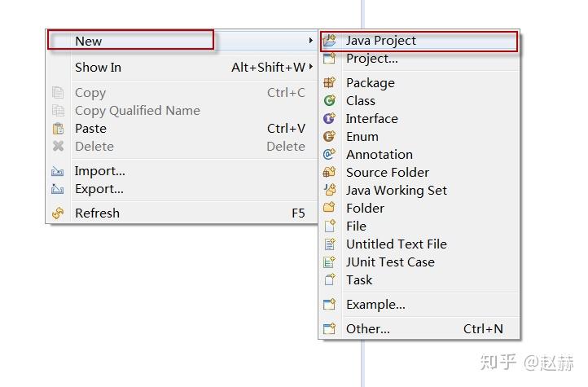The image size is (588, 387).
Task: Select Other... from New submenu
Action: [x=367, y=329]
